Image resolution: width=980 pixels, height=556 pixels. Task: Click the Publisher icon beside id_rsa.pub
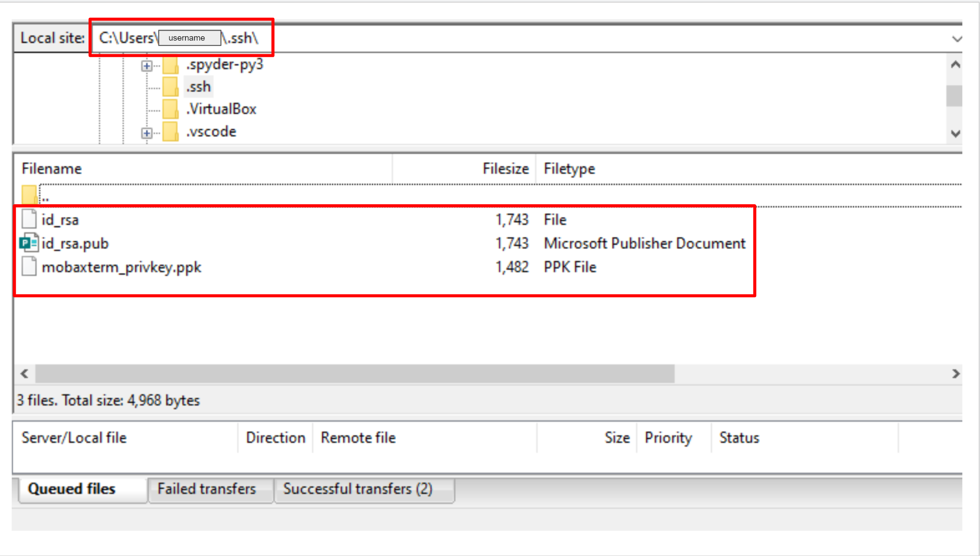point(29,243)
